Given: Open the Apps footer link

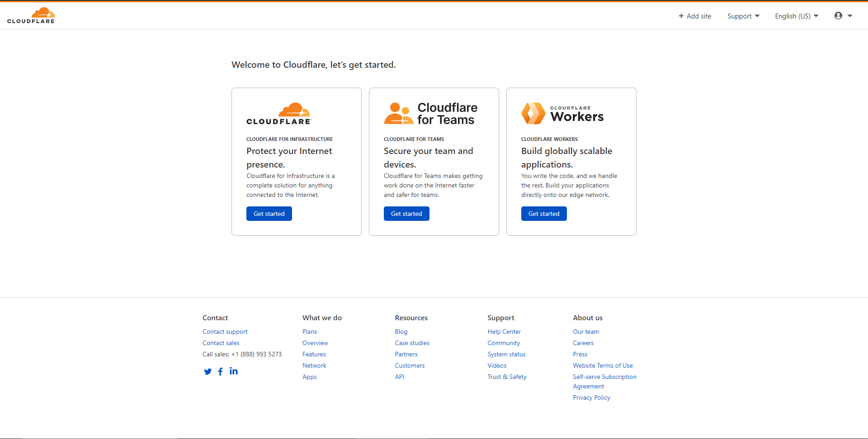Looking at the screenshot, I should [x=309, y=377].
